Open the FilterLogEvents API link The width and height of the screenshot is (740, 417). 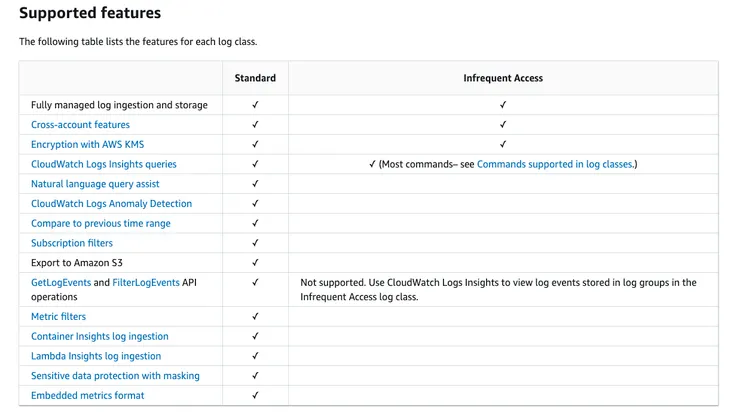pyautogui.click(x=146, y=283)
